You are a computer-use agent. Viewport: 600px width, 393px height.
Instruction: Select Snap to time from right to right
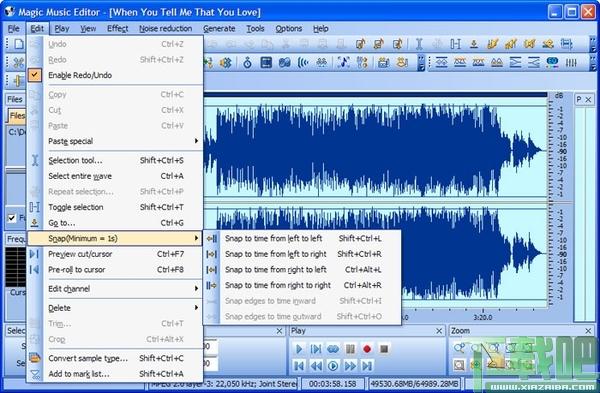(302, 285)
